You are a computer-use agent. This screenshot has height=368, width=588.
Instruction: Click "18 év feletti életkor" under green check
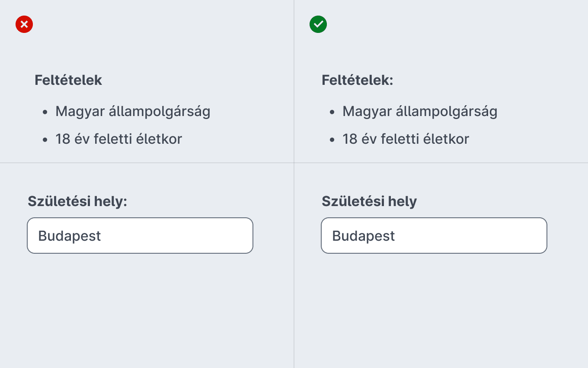coord(406,139)
